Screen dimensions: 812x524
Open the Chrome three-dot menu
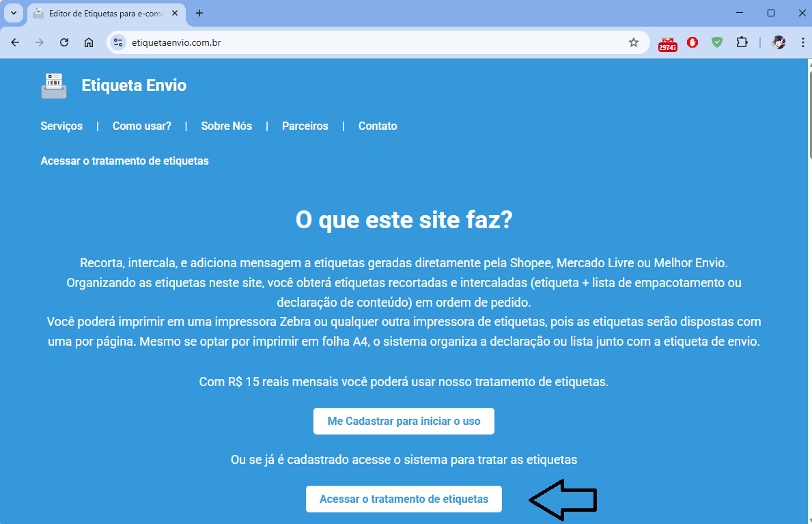tap(802, 42)
